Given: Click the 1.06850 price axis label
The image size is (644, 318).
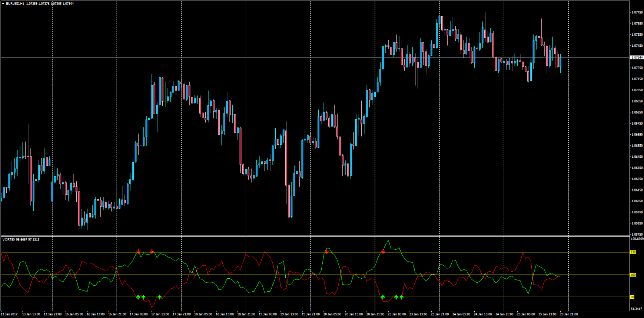Looking at the screenshot, I should [637, 112].
